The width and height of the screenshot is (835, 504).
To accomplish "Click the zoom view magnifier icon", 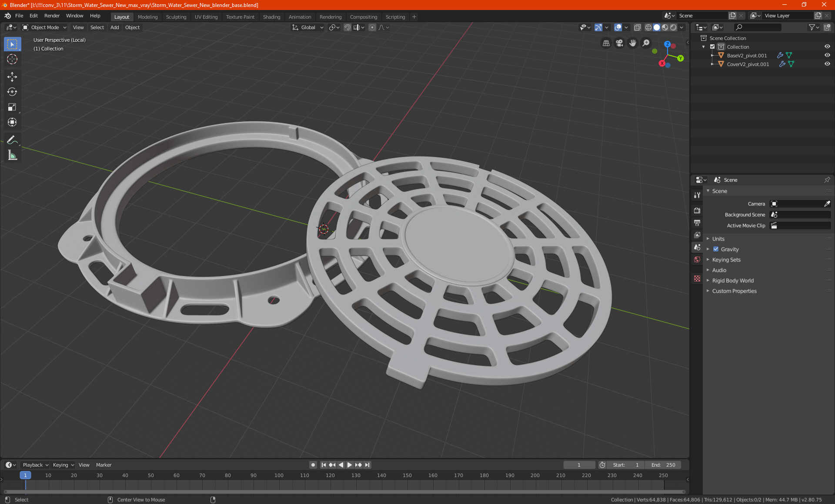I will 646,43.
